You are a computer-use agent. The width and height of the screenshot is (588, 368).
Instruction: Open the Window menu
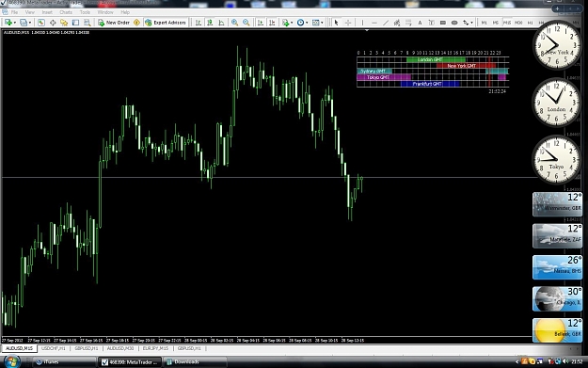tap(105, 12)
